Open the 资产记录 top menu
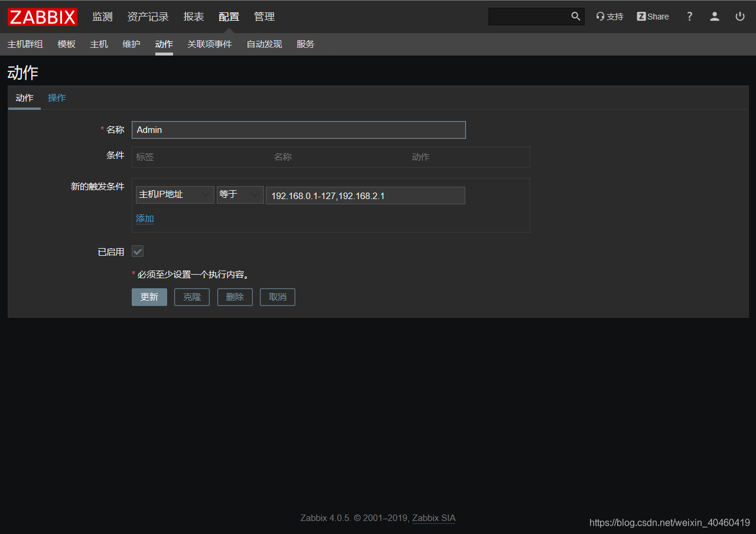 (x=148, y=17)
